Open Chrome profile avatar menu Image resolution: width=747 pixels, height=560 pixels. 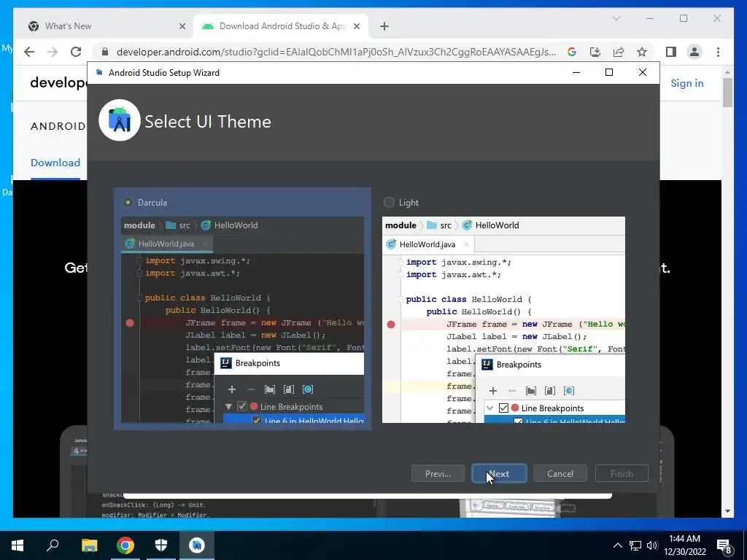694,52
